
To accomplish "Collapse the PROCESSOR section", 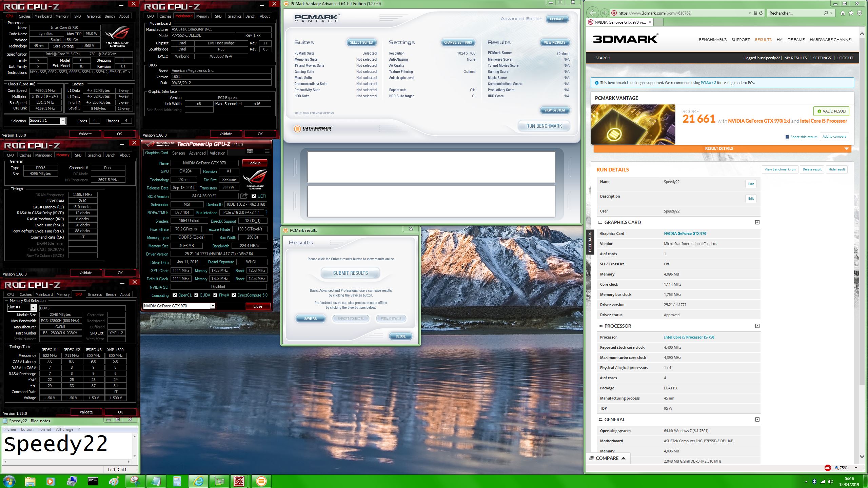I will click(x=757, y=326).
